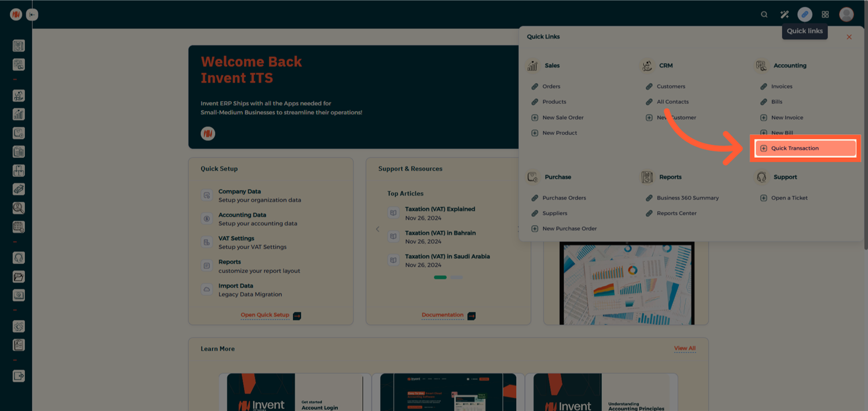The height and width of the screenshot is (411, 868).
Task: Click the headset support icon in sidebar
Action: click(19, 258)
